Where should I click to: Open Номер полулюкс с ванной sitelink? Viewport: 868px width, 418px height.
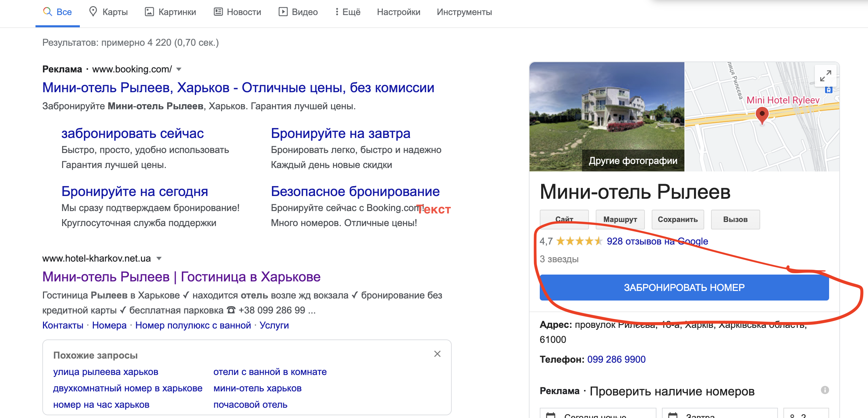[x=193, y=325]
